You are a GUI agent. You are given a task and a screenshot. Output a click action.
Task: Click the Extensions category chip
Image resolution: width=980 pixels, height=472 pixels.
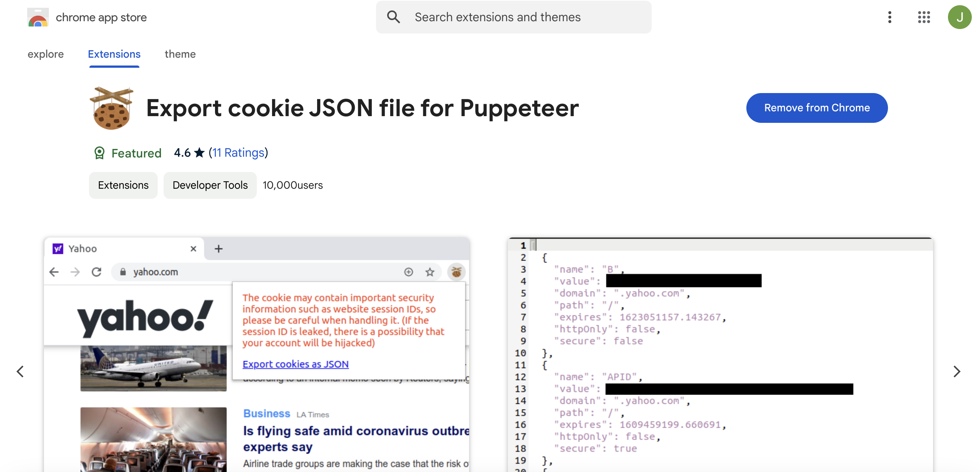pos(123,185)
